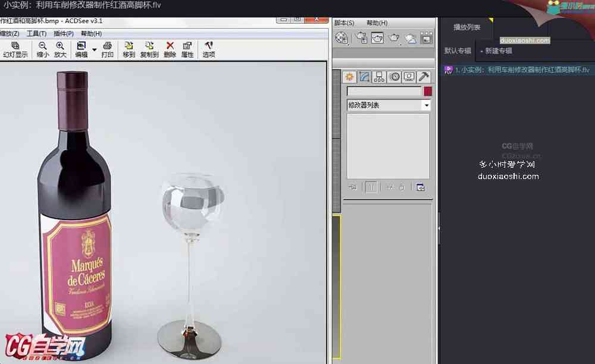Open the 编辑 editor in ACDSee toolbar

click(81, 50)
